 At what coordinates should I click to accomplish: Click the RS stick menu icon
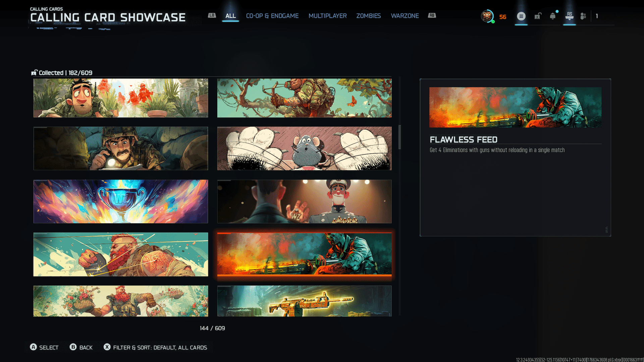point(570,16)
